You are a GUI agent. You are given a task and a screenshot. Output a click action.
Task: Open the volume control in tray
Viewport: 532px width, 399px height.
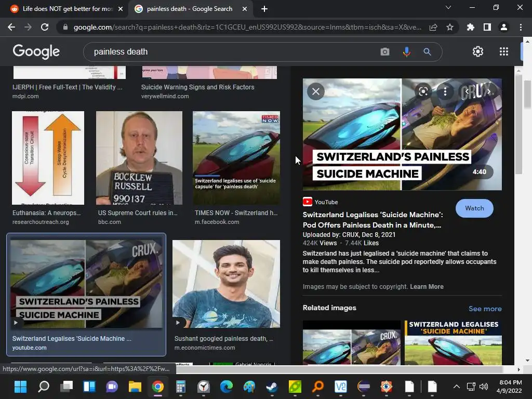click(x=484, y=387)
